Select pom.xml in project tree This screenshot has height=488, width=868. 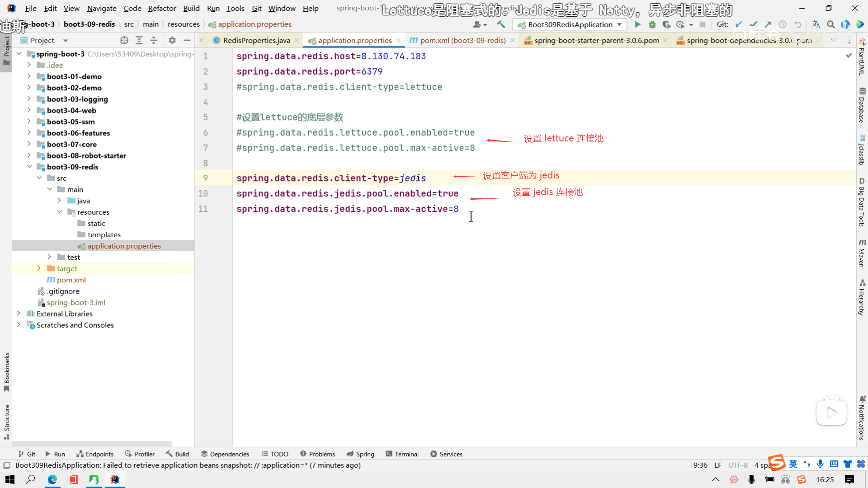[x=71, y=280]
